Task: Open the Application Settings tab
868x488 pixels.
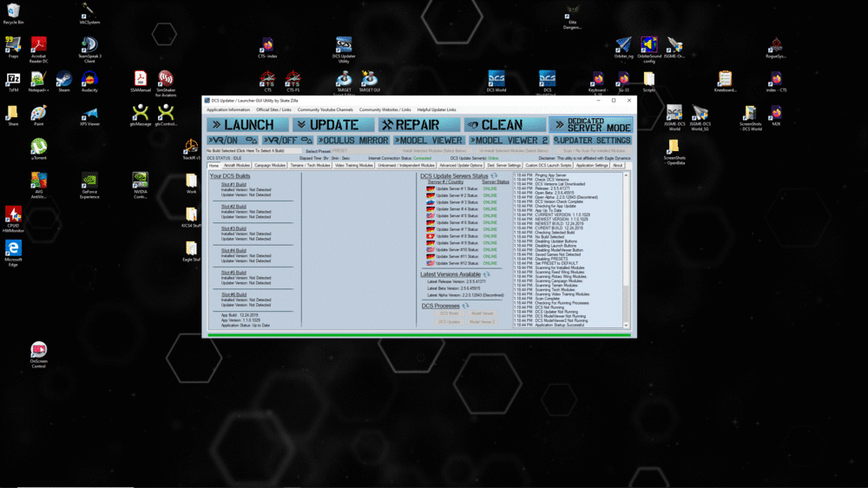Action: 592,166
